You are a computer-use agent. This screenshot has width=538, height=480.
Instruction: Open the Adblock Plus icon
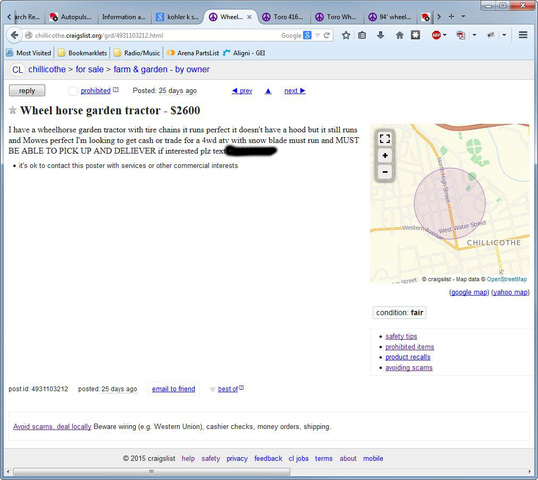point(436,35)
